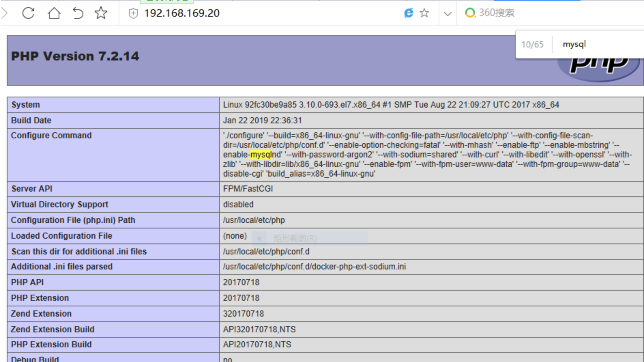Select the Server API label
This screenshot has width=644, height=362.
pos(32,189)
